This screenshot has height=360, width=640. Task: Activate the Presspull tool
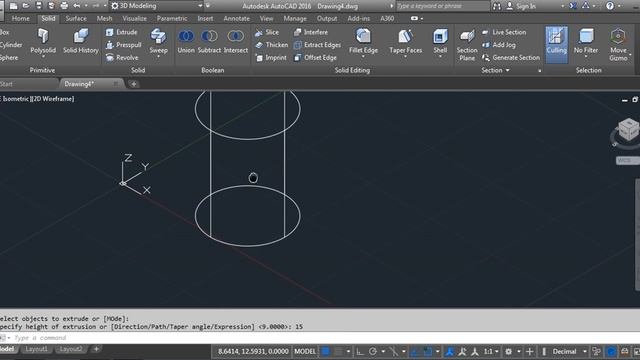coord(123,45)
